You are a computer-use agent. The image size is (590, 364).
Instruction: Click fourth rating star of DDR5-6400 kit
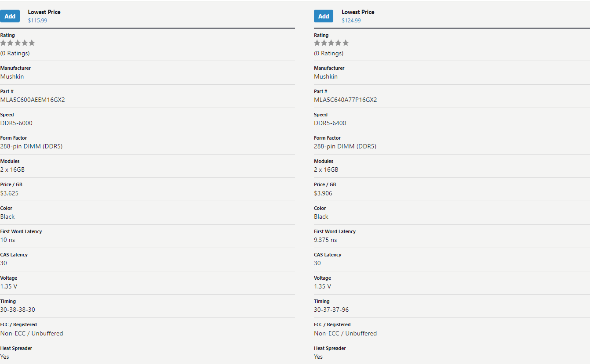339,43
